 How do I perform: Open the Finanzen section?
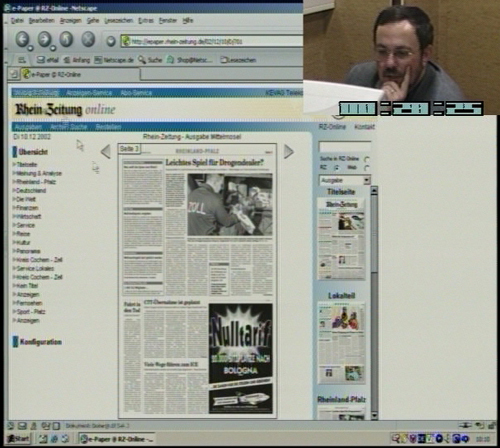[26, 208]
